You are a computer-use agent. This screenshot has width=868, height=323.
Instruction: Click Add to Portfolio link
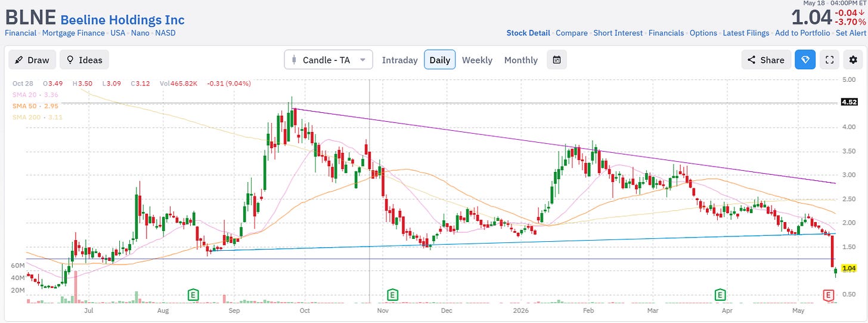(x=803, y=33)
